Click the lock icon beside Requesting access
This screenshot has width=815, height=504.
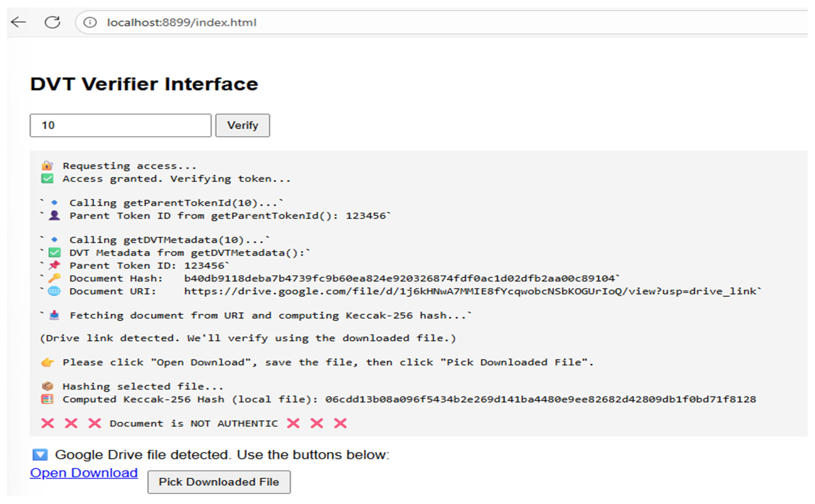click(47, 166)
